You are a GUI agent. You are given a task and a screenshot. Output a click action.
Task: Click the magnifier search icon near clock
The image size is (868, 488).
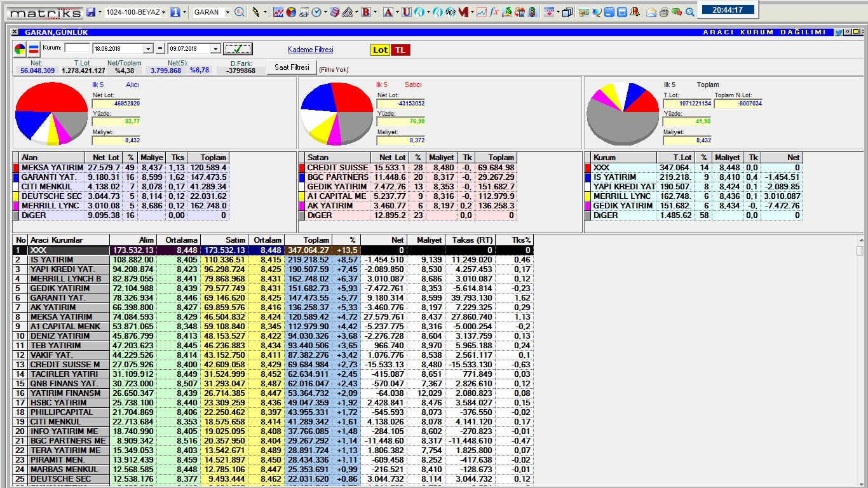click(x=690, y=12)
